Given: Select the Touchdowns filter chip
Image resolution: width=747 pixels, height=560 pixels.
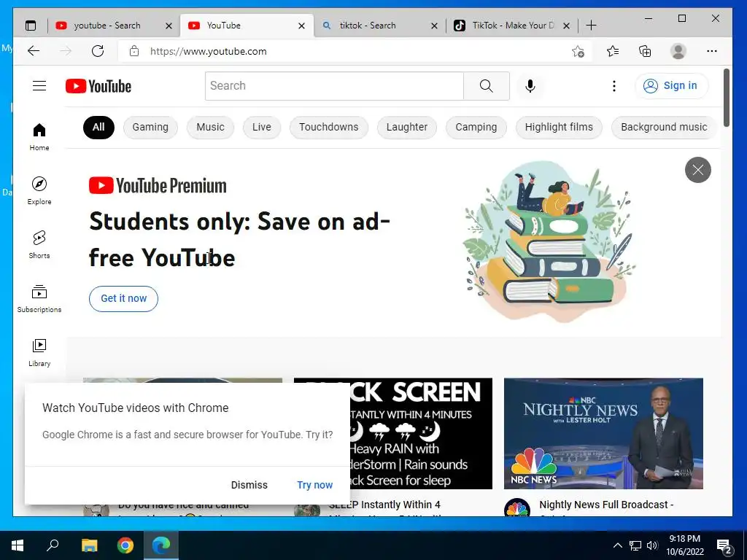Looking at the screenshot, I should [x=329, y=127].
